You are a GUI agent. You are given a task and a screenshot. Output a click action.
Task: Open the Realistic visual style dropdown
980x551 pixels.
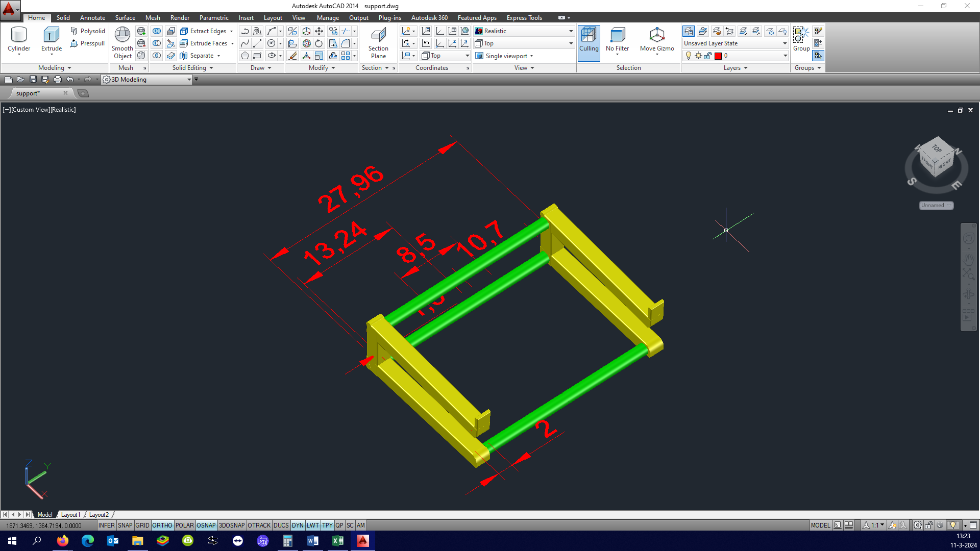pos(524,31)
